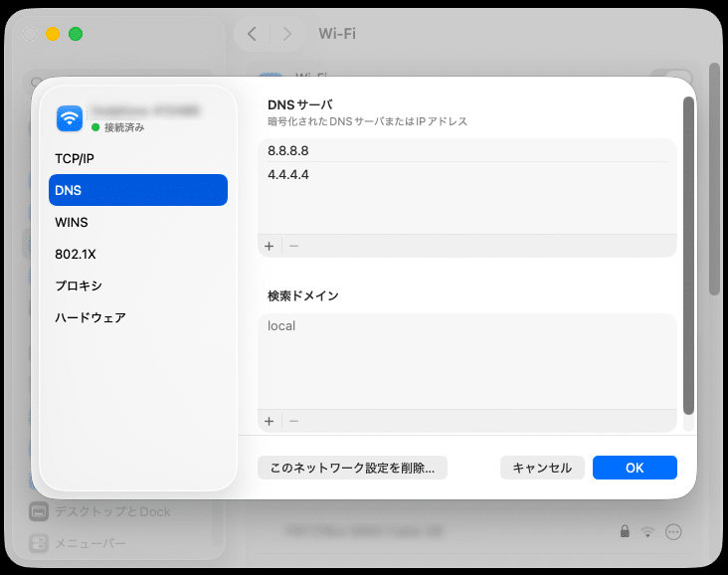Confirm with the OK button
The width and height of the screenshot is (728, 575).
(x=635, y=468)
